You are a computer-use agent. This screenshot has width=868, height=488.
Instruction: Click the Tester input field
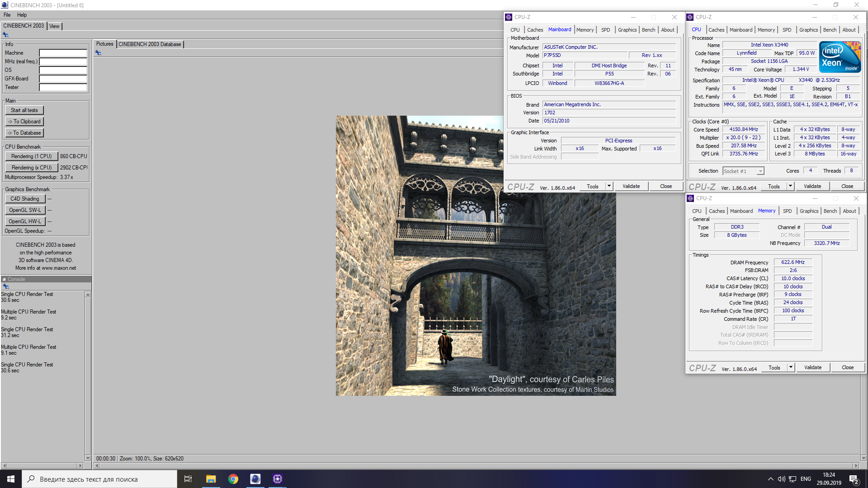pyautogui.click(x=63, y=87)
